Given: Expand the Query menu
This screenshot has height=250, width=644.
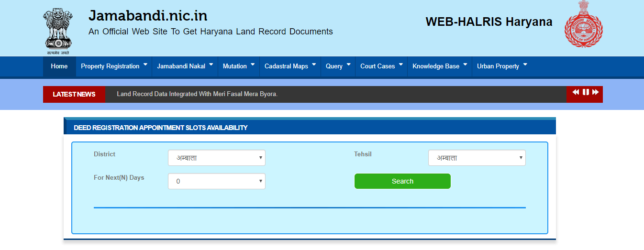Looking at the screenshot, I should [x=338, y=66].
